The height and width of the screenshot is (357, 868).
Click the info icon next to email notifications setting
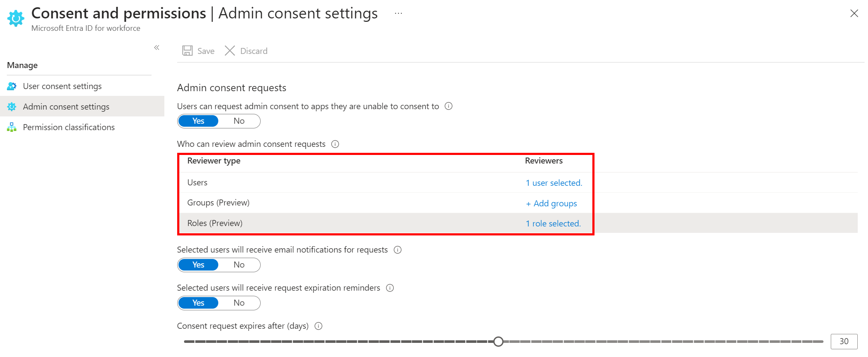(397, 250)
